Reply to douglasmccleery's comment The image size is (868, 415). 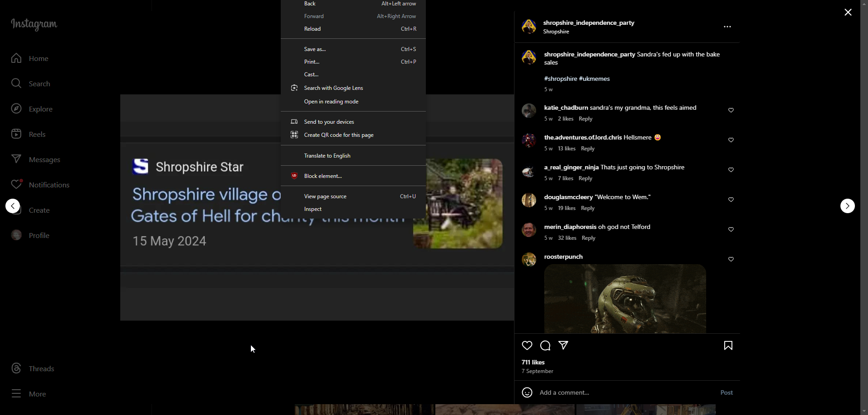(x=588, y=208)
